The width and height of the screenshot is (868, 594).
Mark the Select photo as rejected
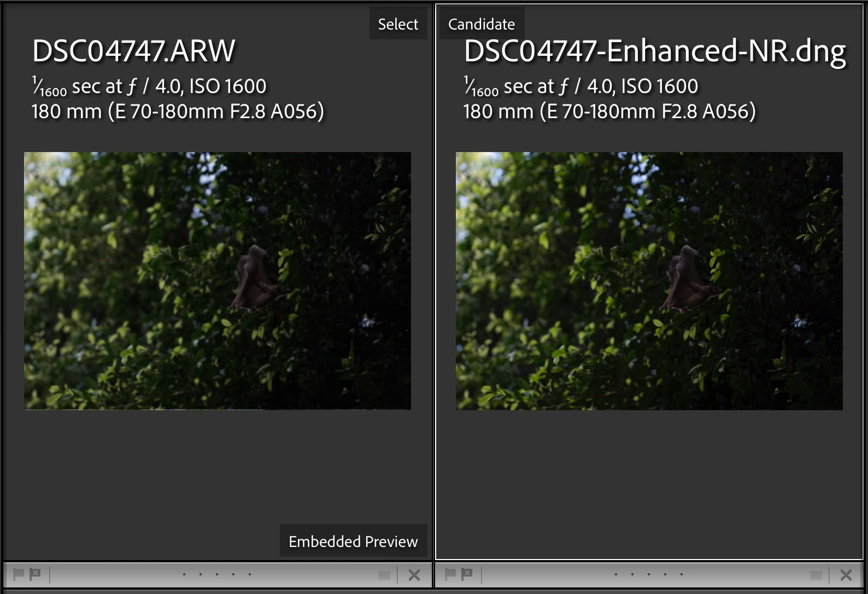tap(35, 574)
